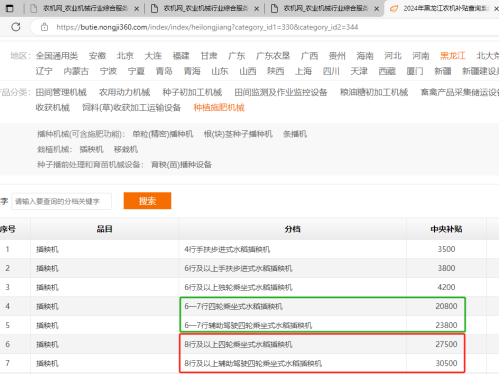Choose subcategory 条播机
The height and width of the screenshot is (375, 499).
coord(295,134)
